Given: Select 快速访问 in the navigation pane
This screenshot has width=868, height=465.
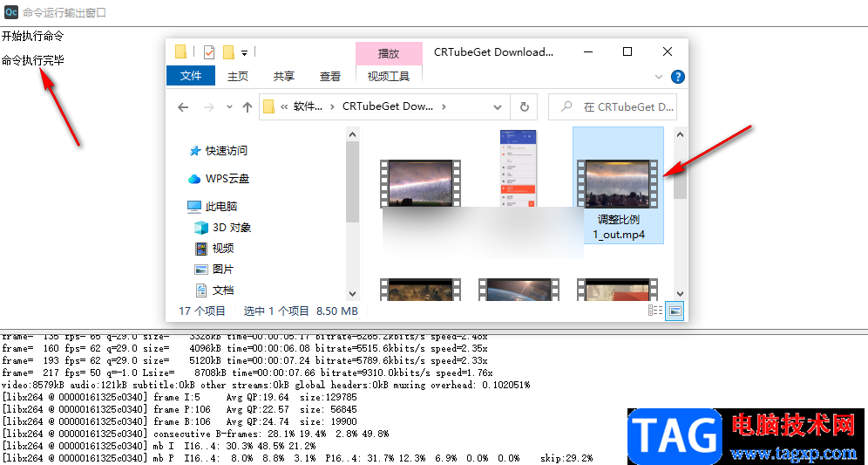Looking at the screenshot, I should coord(218,150).
